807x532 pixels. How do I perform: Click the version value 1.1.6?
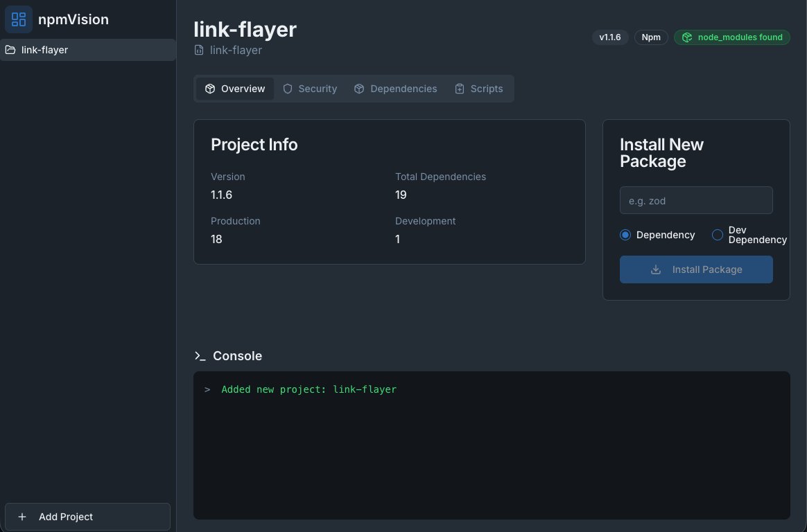pyautogui.click(x=221, y=195)
